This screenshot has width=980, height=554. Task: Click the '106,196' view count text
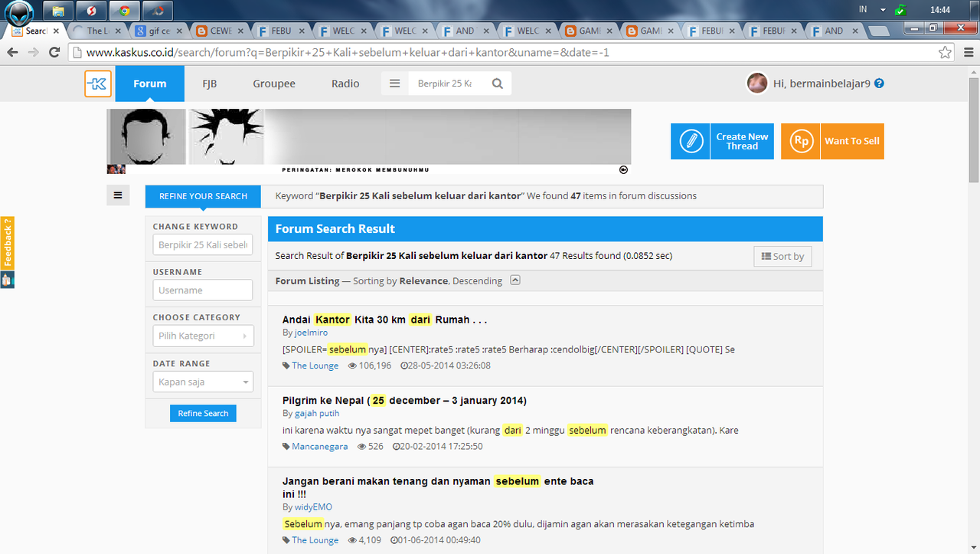tap(375, 366)
